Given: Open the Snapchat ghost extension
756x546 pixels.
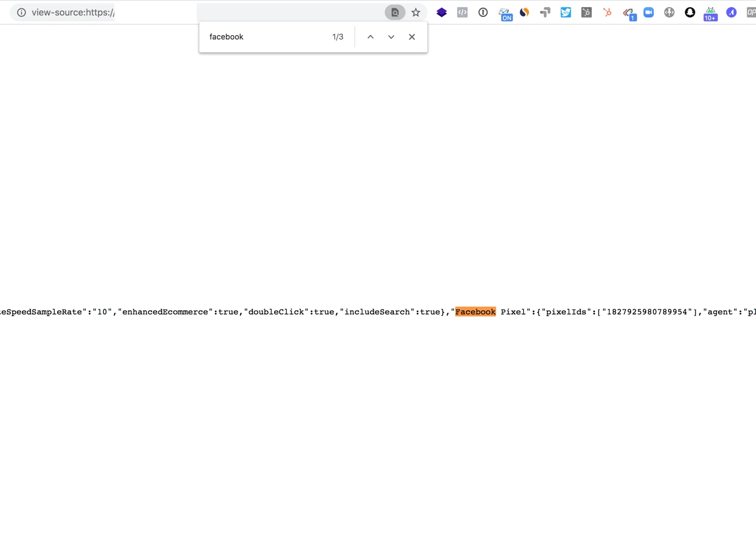Looking at the screenshot, I should (690, 12).
